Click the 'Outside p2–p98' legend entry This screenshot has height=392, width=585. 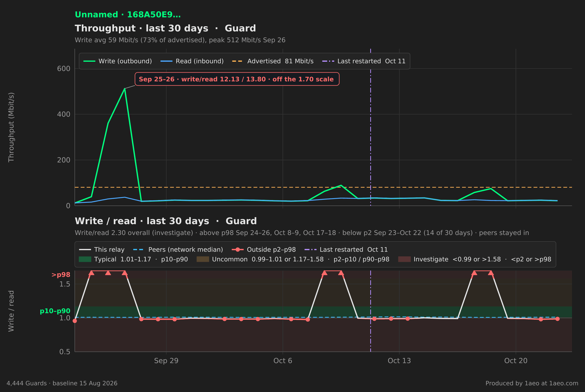(x=264, y=250)
